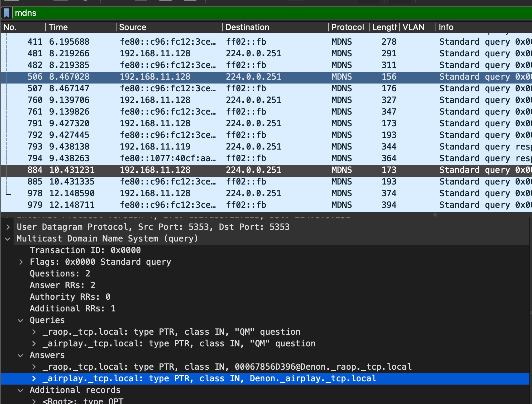Sort packets by the Time column header

coord(81,27)
